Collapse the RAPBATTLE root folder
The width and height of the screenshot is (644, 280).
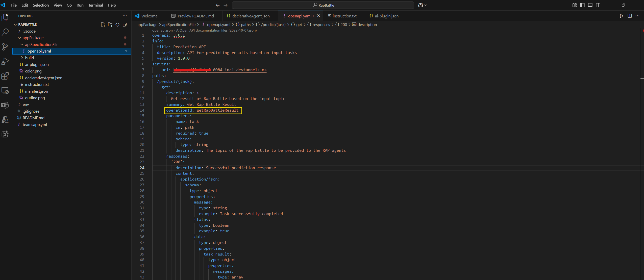15,24
